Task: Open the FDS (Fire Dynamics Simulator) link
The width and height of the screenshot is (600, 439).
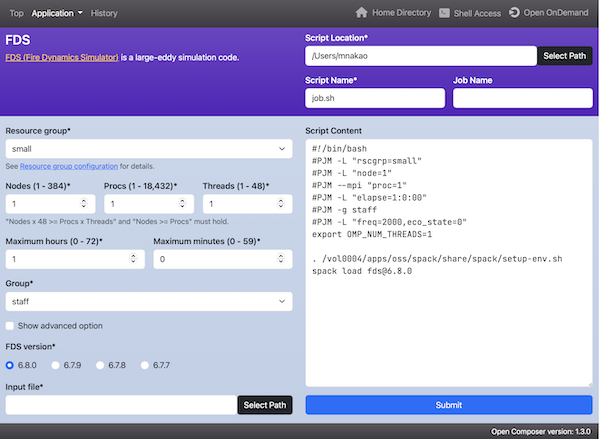Action: click(62, 57)
